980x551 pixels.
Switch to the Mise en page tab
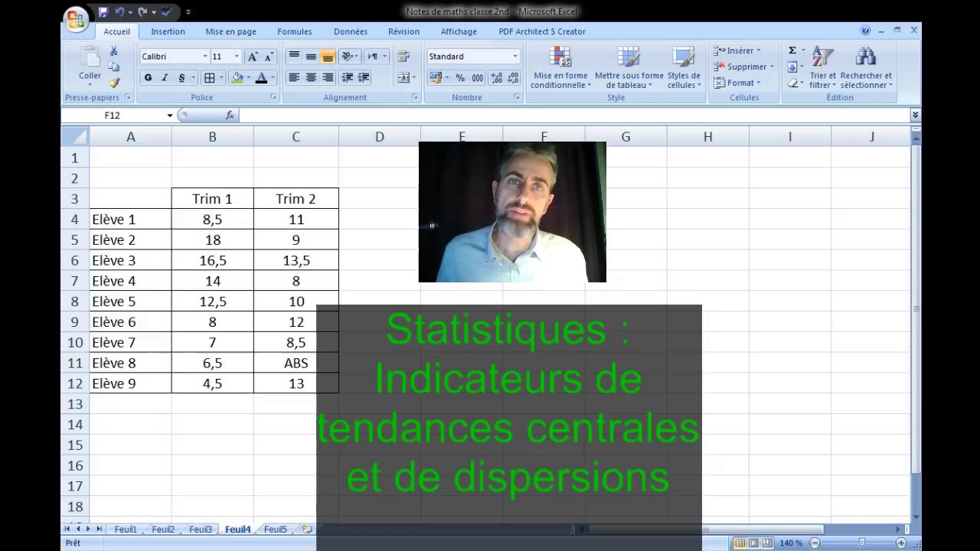[230, 31]
